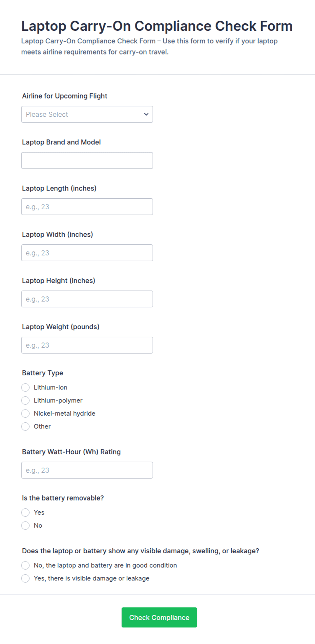Mark battery as removable with Yes
Image resolution: width=315 pixels, height=644 pixels.
25,513
